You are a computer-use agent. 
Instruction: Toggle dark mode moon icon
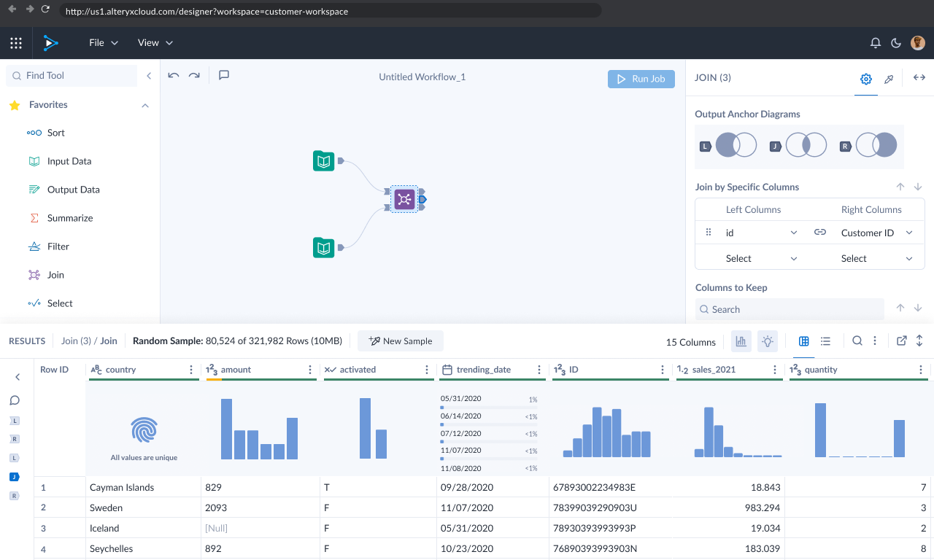[x=896, y=43]
